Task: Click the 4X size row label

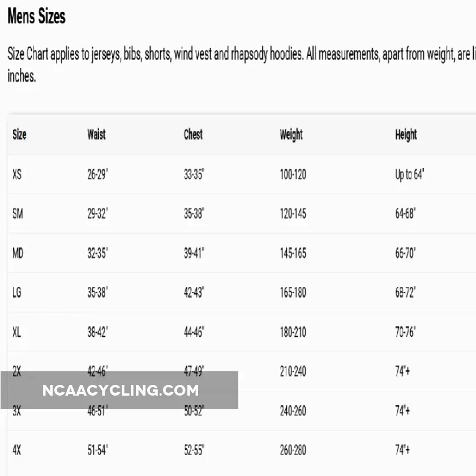Action: point(17,450)
